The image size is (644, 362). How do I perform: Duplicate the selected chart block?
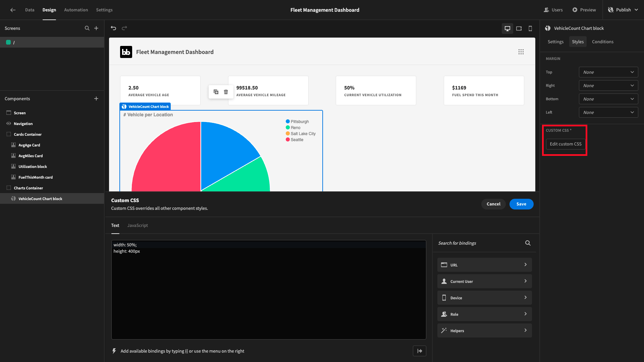point(216,92)
